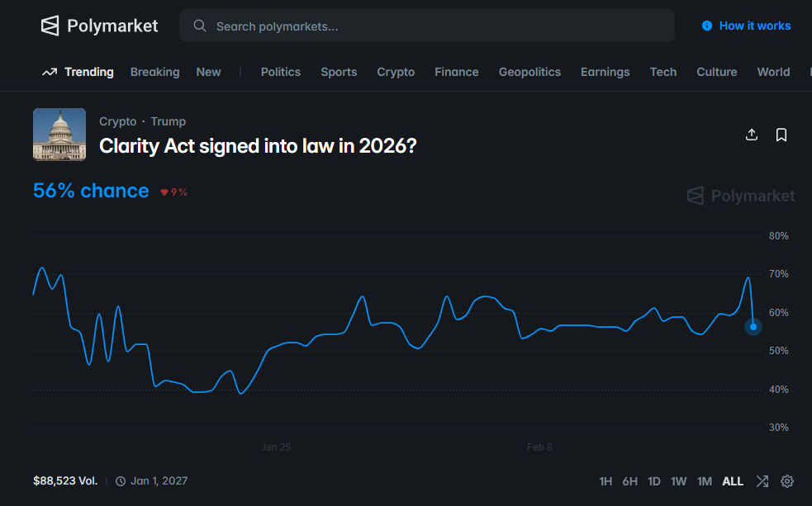This screenshot has height=506, width=812.
Task: Open the Geopolitics tab
Action: (529, 72)
